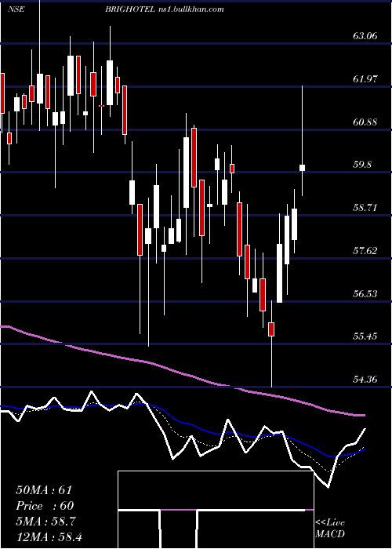Click the 60.88 price axis label

tap(365, 122)
